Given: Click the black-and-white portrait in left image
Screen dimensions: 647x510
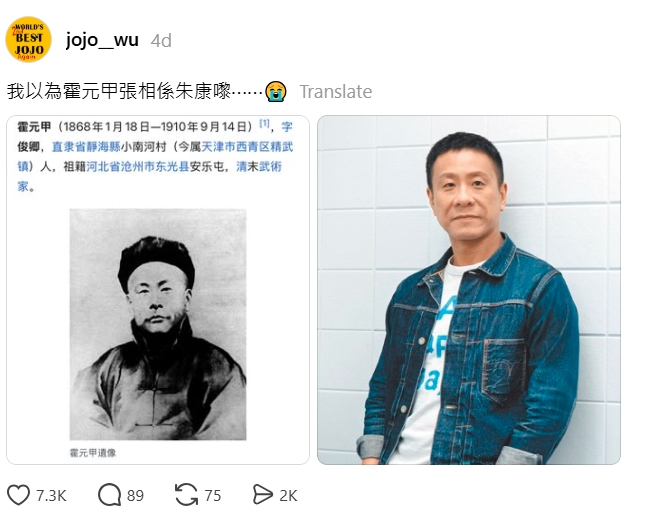Looking at the screenshot, I should (x=158, y=325).
